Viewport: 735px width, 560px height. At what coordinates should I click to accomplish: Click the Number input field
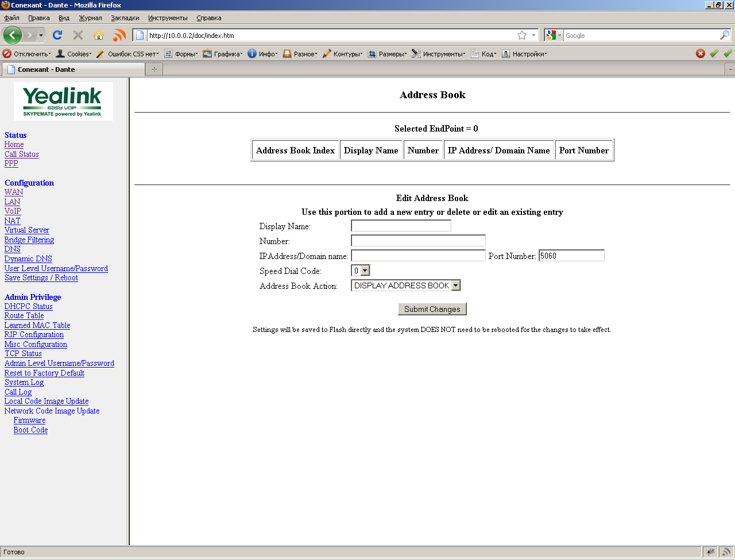tap(418, 241)
